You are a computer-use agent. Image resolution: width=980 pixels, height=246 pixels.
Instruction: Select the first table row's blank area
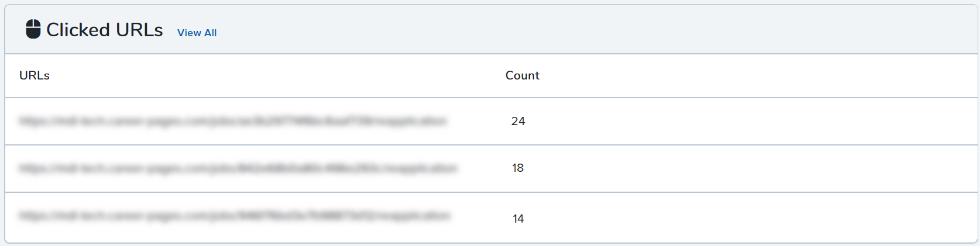coord(749,121)
